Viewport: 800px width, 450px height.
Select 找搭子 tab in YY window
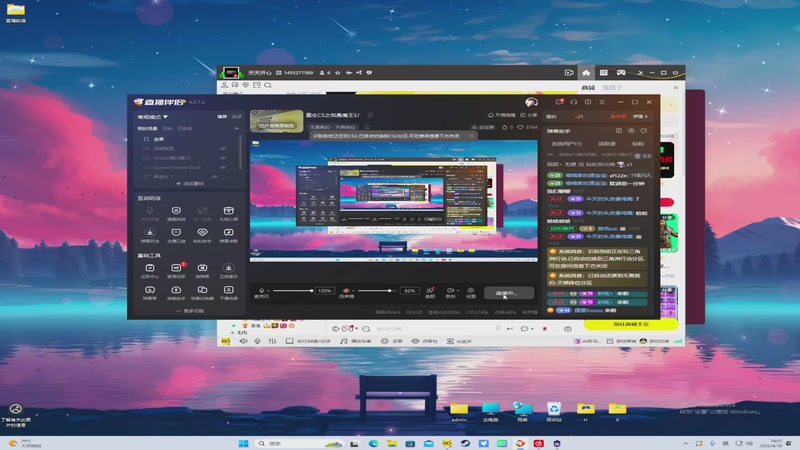click(x=612, y=88)
